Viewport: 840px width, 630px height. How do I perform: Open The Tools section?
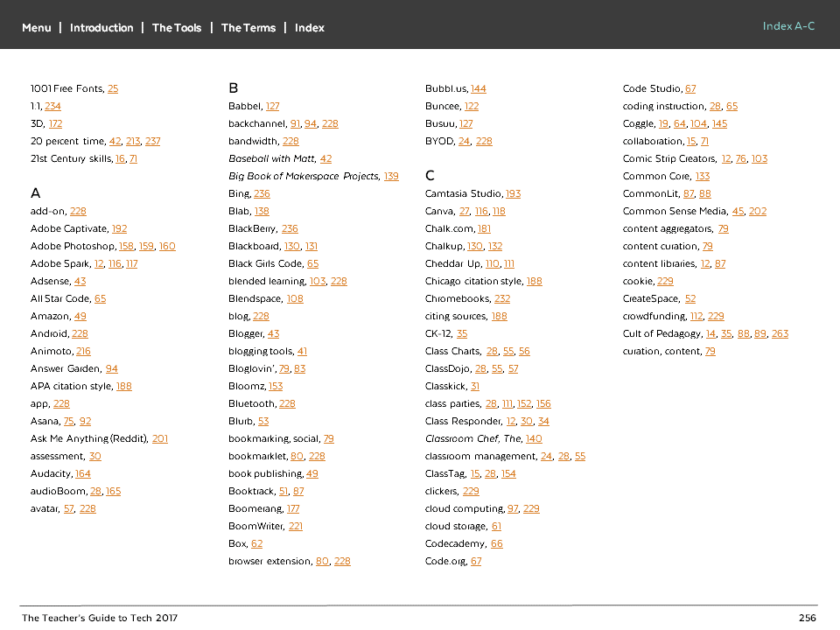[x=177, y=28]
